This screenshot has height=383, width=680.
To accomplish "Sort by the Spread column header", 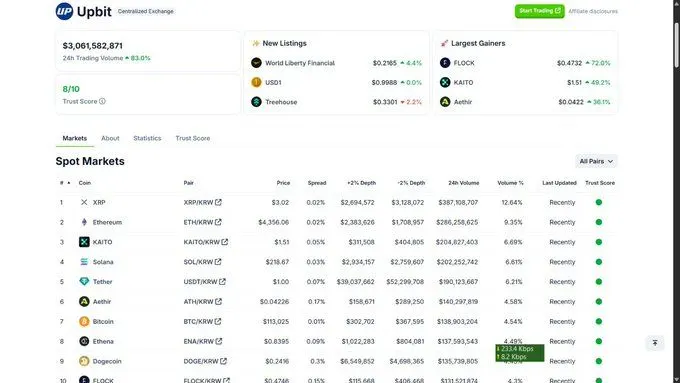I will [317, 183].
